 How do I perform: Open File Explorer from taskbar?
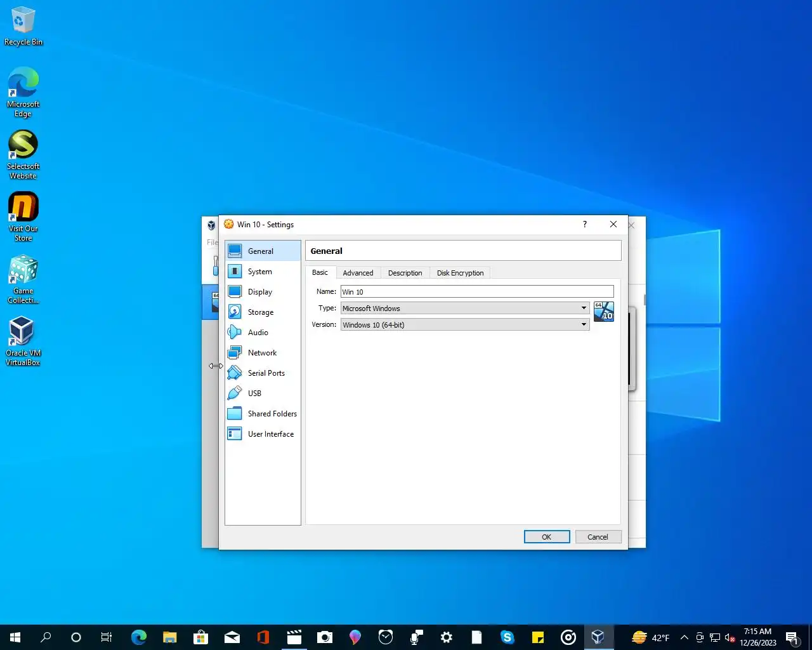point(169,637)
